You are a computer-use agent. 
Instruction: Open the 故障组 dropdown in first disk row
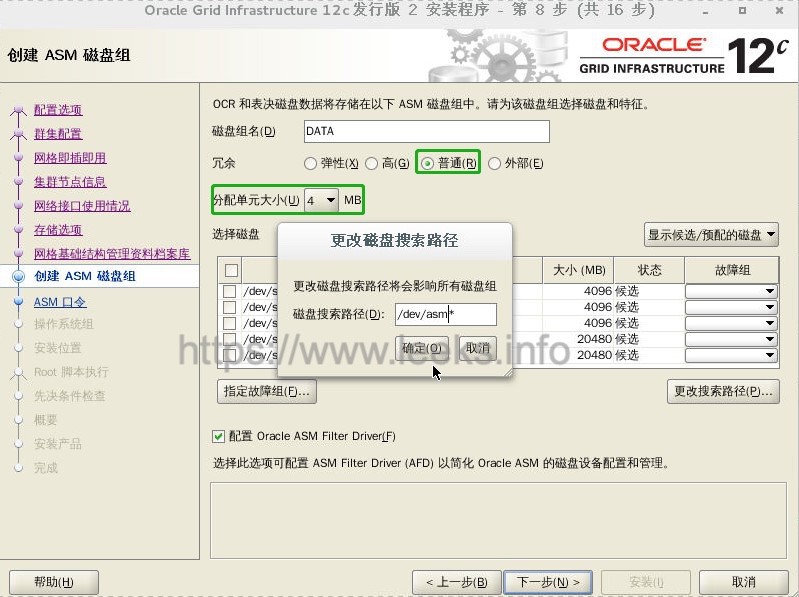click(731, 291)
